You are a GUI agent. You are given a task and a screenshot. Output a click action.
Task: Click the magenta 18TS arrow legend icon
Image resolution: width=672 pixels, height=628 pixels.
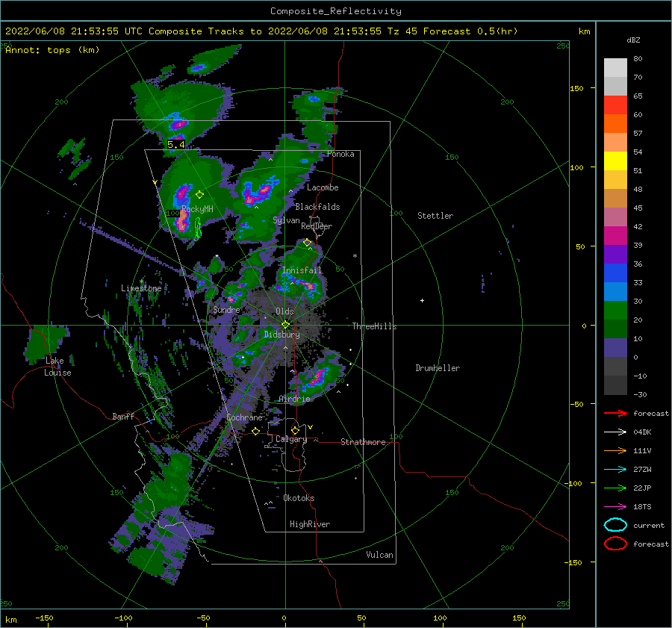click(x=615, y=507)
